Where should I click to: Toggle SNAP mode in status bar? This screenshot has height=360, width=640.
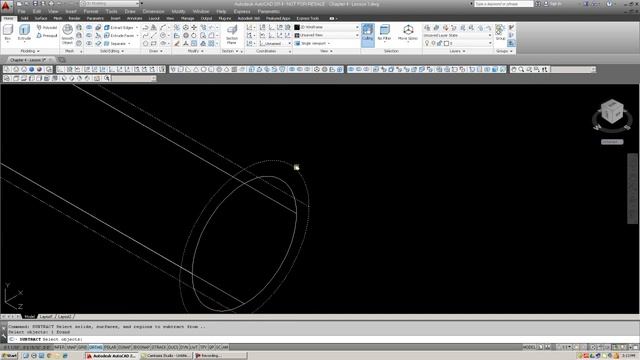[71, 347]
